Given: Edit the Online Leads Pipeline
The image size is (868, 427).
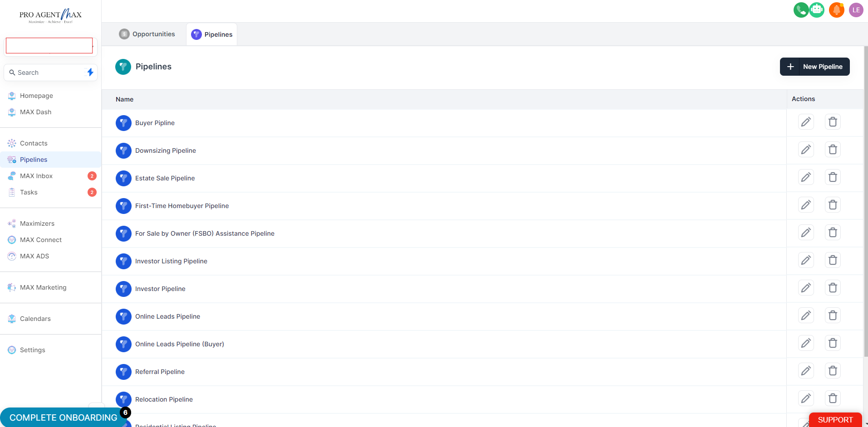Looking at the screenshot, I should click(x=806, y=315).
